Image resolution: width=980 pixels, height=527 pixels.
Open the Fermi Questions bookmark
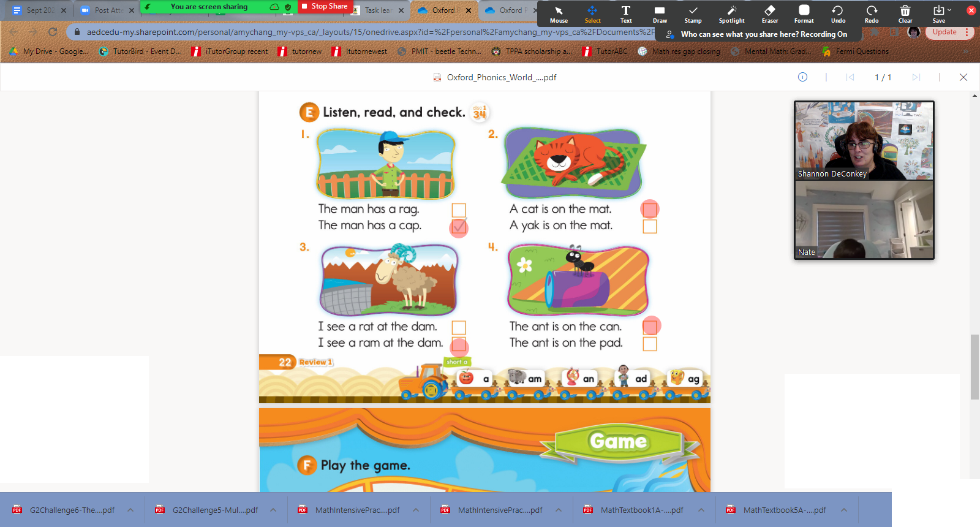click(856, 51)
